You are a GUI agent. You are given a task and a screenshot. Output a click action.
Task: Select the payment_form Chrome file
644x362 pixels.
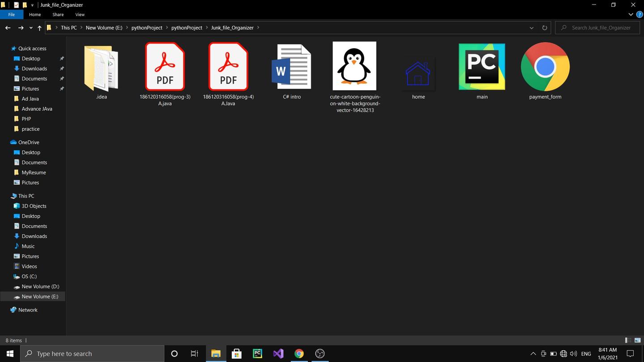click(545, 67)
